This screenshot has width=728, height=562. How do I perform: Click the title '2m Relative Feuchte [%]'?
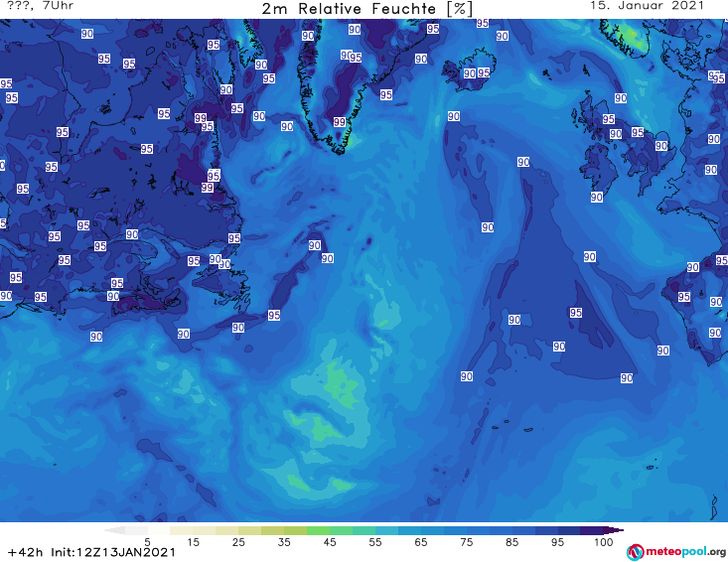click(367, 9)
